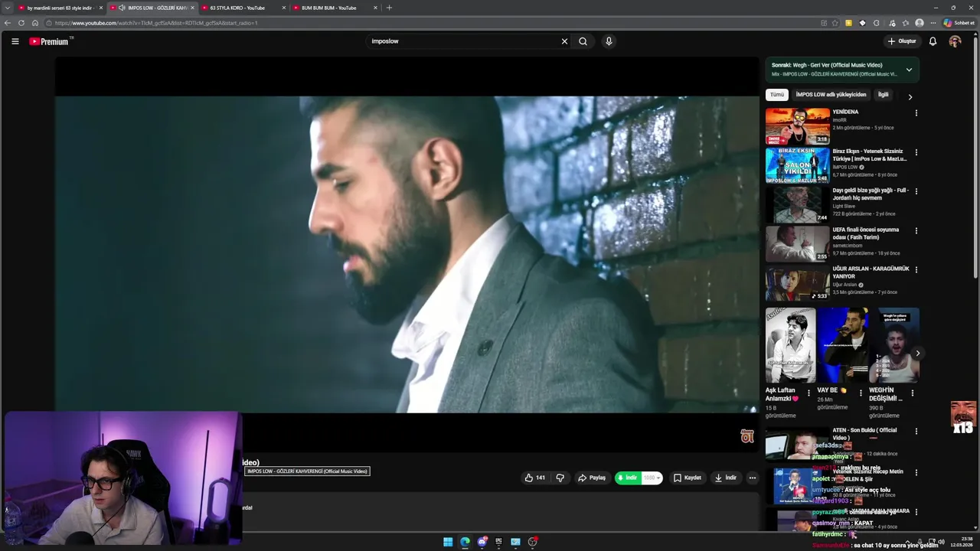Open UEFA finali öncesi soyunma odası thumbnail
980x551 pixels.
point(797,243)
